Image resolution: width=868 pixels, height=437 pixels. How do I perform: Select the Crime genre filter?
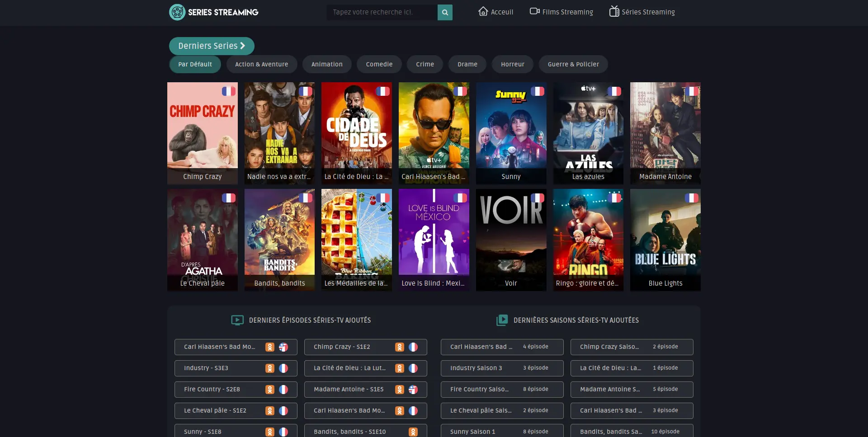[x=425, y=64]
